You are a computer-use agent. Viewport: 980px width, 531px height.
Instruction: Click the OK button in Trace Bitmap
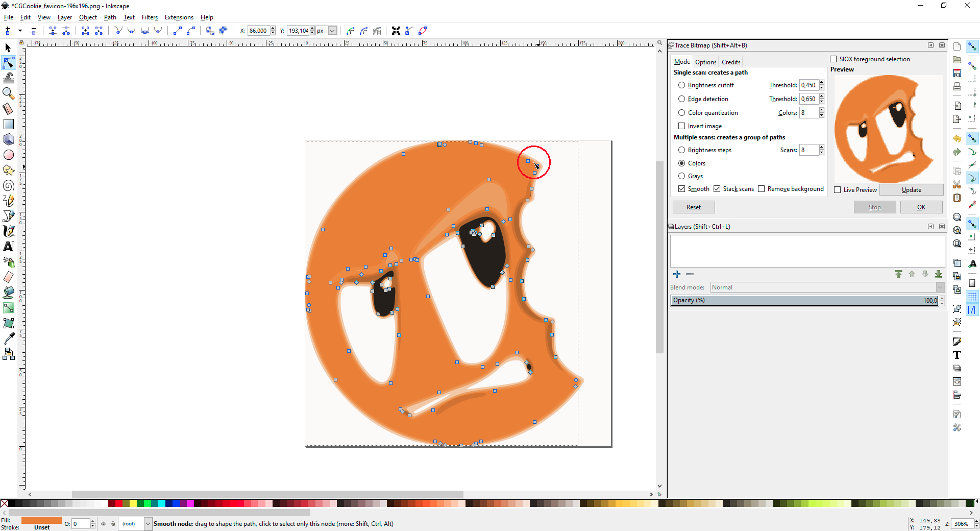pos(921,207)
